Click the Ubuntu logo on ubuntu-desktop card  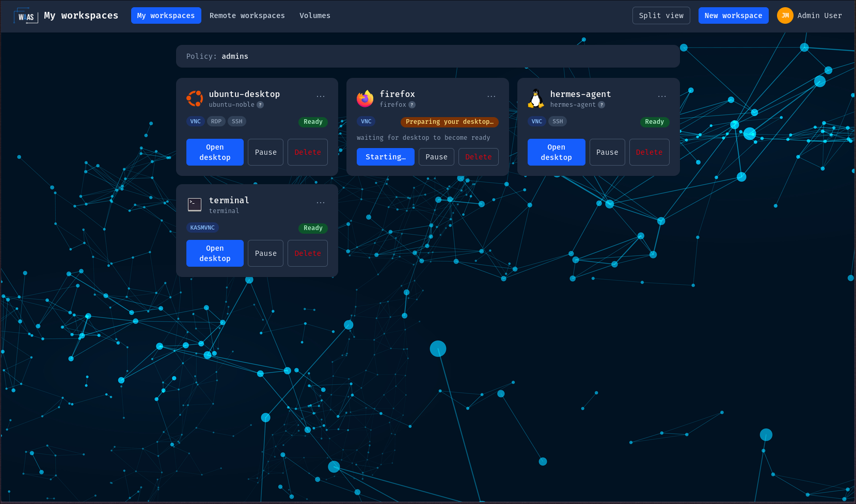pyautogui.click(x=195, y=99)
